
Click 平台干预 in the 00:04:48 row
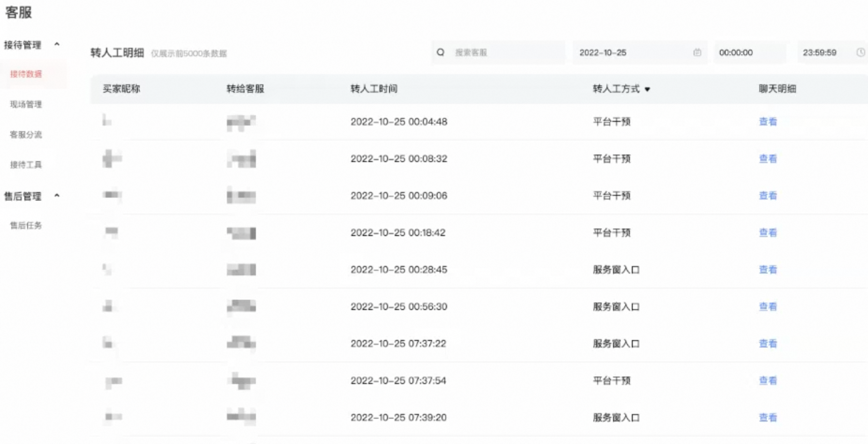click(x=612, y=122)
